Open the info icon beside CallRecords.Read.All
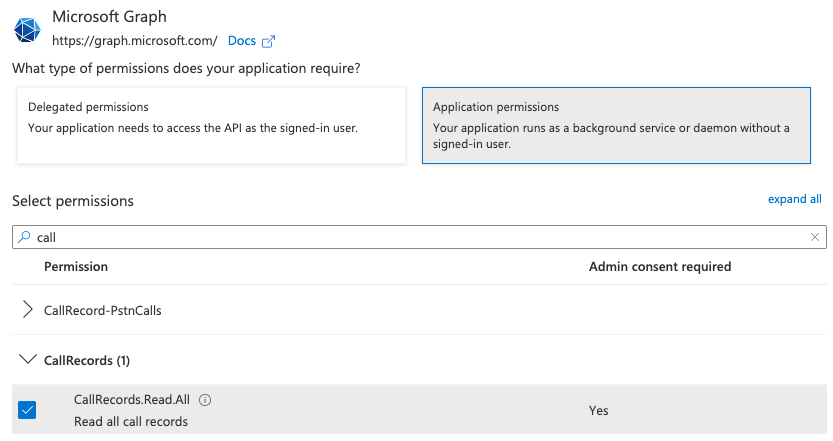833x441 pixels. [x=205, y=400]
